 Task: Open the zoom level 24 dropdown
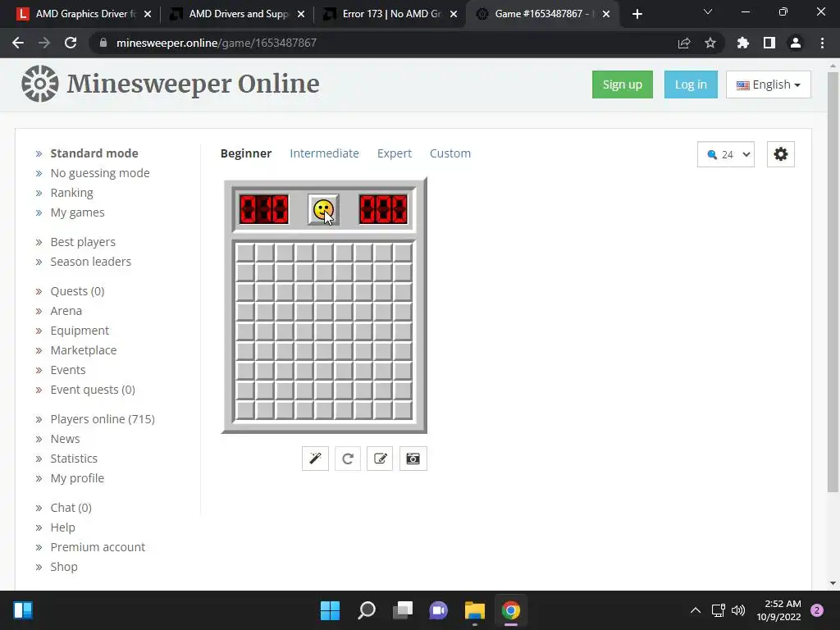click(726, 154)
